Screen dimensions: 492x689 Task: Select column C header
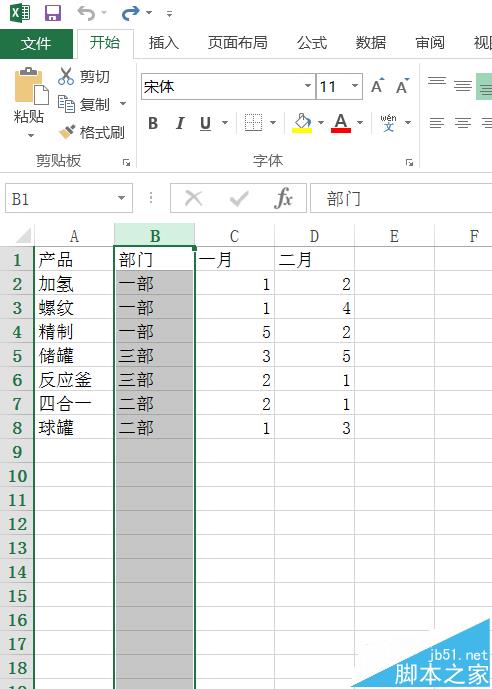(234, 236)
